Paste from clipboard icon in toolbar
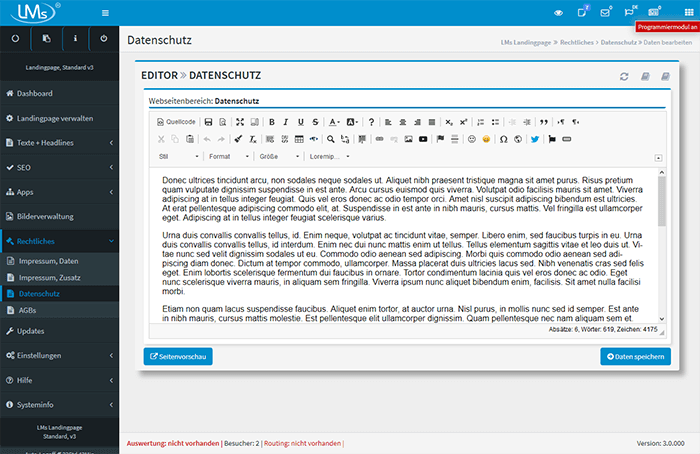The height and width of the screenshot is (454, 700). (x=190, y=139)
